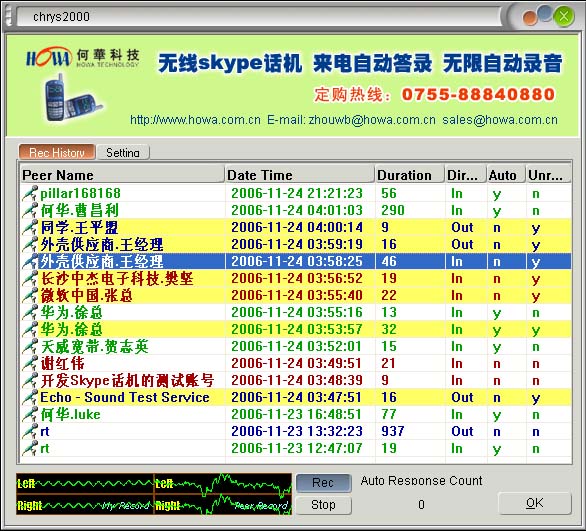Select the 何华.曹昌利 record

coord(295,210)
